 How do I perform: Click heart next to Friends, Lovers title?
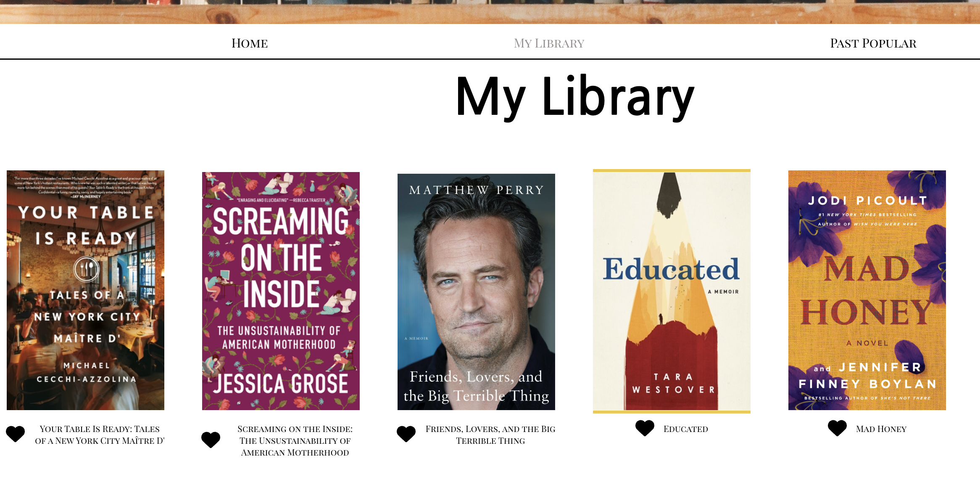[x=406, y=434]
